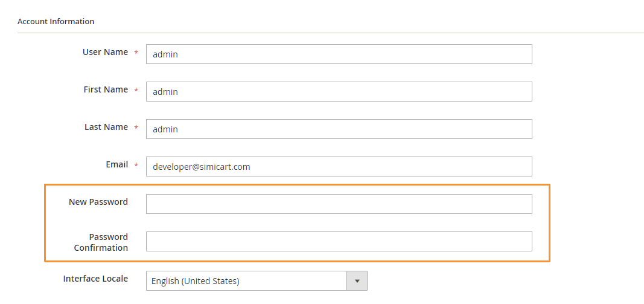Click the "User Name" field label
Image resolution: width=644 pixels, height=304 pixels.
point(105,52)
